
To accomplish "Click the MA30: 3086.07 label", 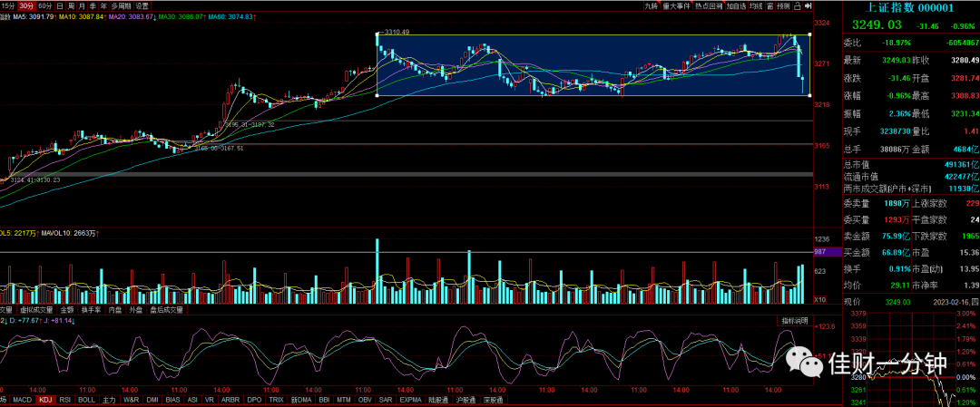I will pos(181,17).
